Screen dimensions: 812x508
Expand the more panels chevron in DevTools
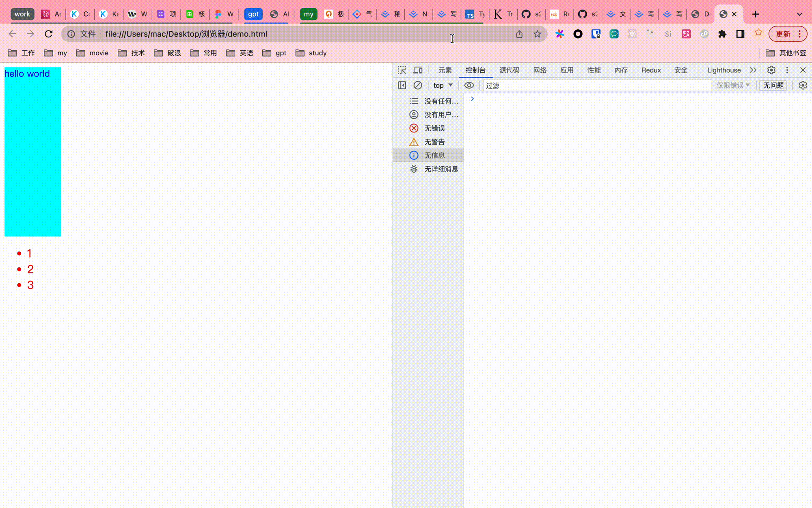pos(753,70)
